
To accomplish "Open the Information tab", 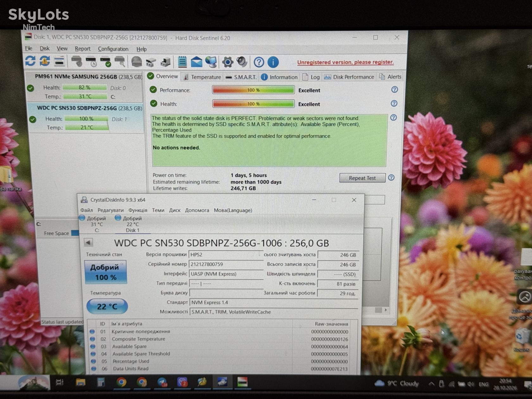I will click(x=279, y=77).
